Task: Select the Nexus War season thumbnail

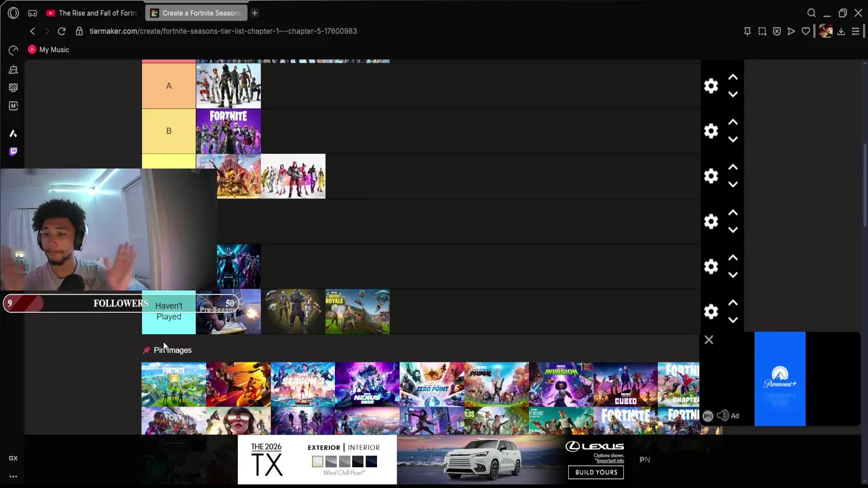Action: (x=367, y=384)
